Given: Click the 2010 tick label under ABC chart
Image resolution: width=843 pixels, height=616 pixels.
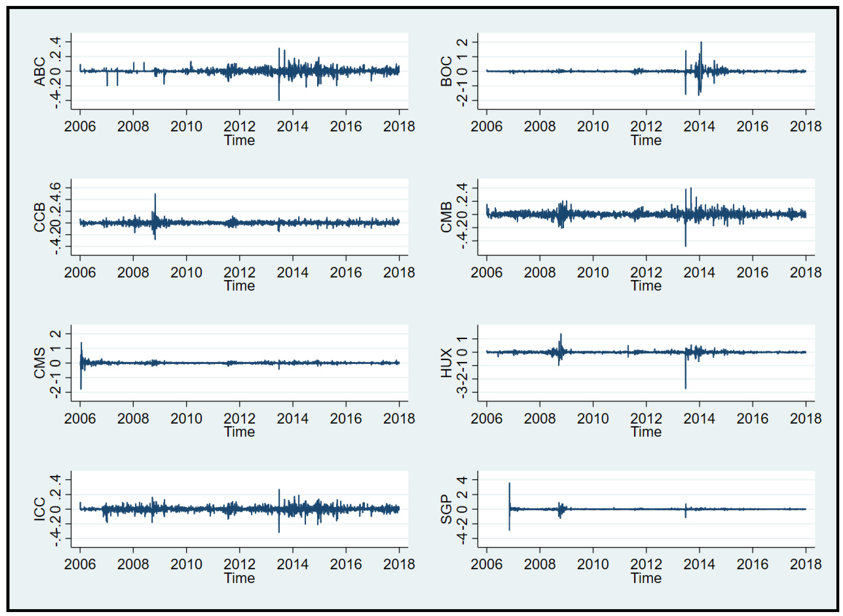Looking at the screenshot, I should 186,127.
